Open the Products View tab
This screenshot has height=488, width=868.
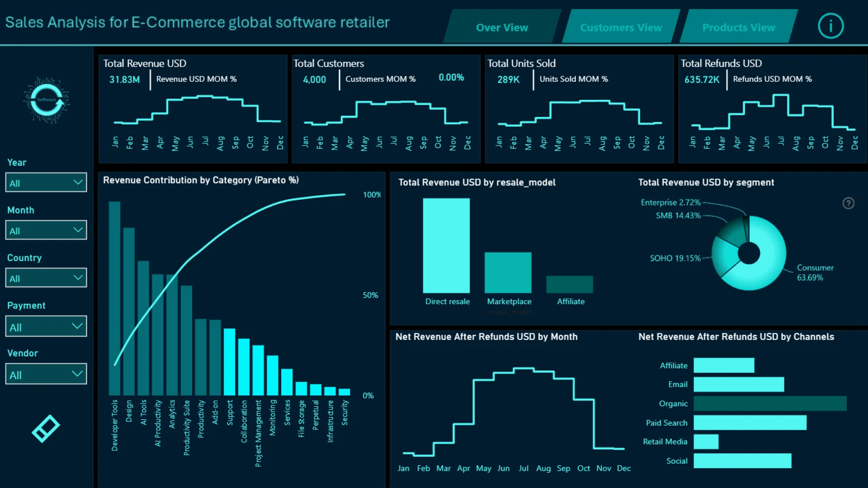tap(738, 28)
